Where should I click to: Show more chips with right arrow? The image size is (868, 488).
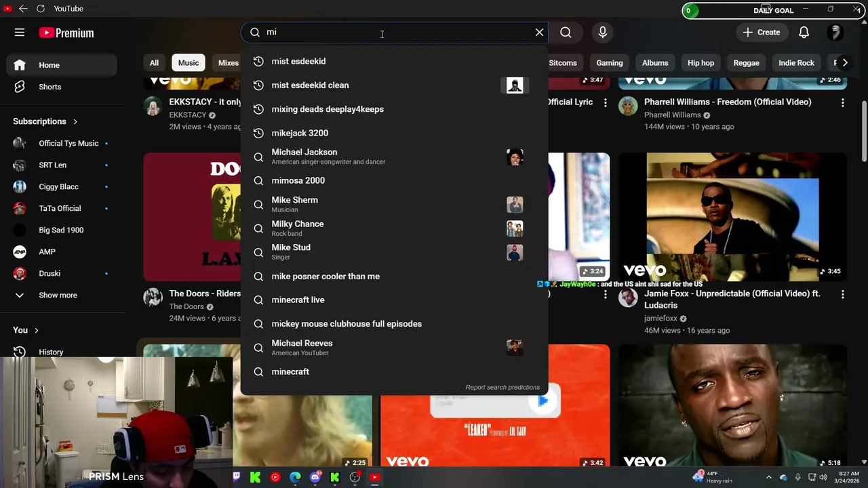click(844, 63)
